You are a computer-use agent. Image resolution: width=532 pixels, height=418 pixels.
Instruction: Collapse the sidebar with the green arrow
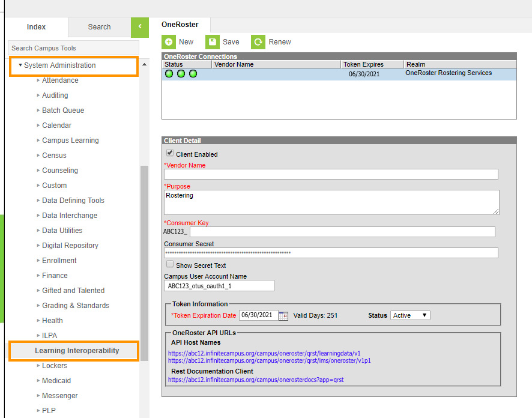click(x=140, y=27)
